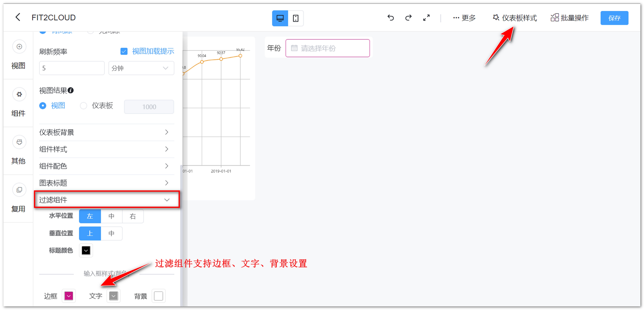This screenshot has height=310, width=644.
Task: Open the 更多 menu
Action: [x=464, y=18]
